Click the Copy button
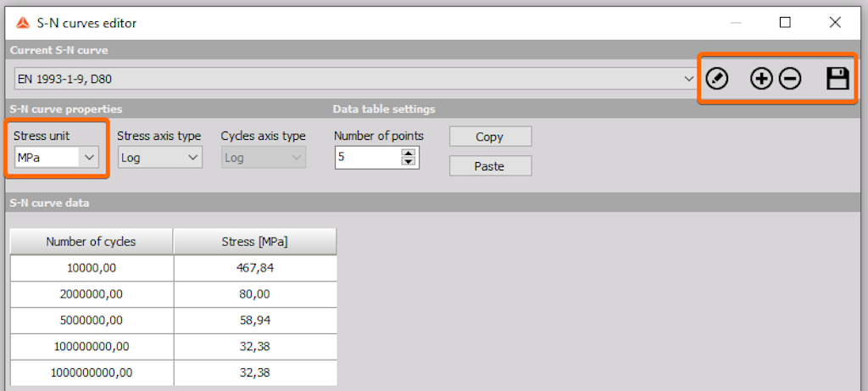 click(490, 137)
